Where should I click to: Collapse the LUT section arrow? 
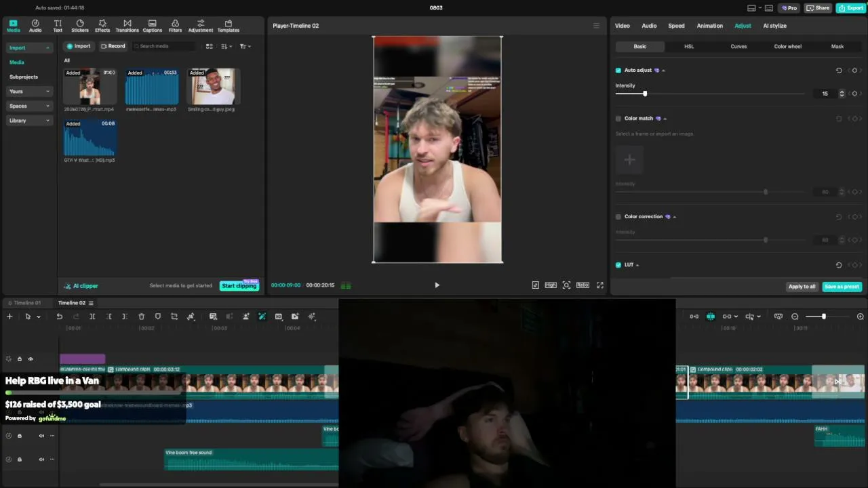637,265
